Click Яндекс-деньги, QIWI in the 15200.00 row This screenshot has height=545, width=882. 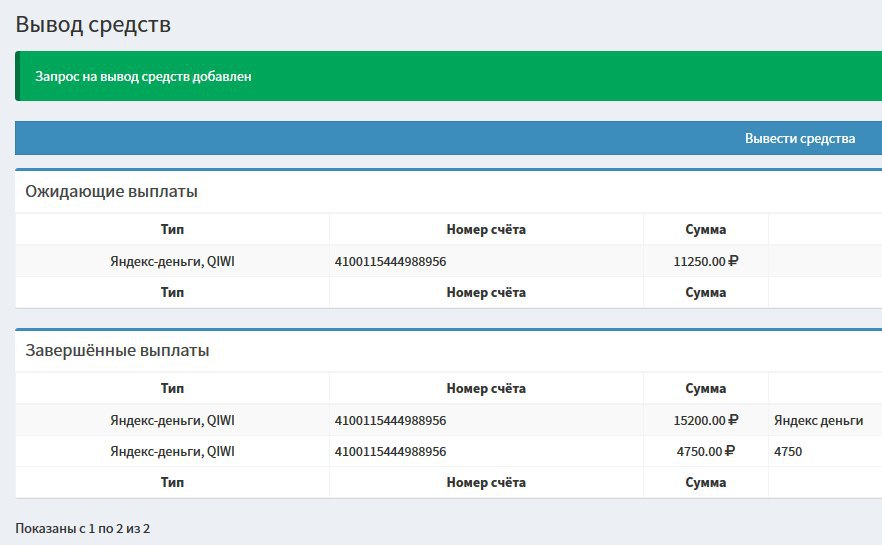coord(172,420)
